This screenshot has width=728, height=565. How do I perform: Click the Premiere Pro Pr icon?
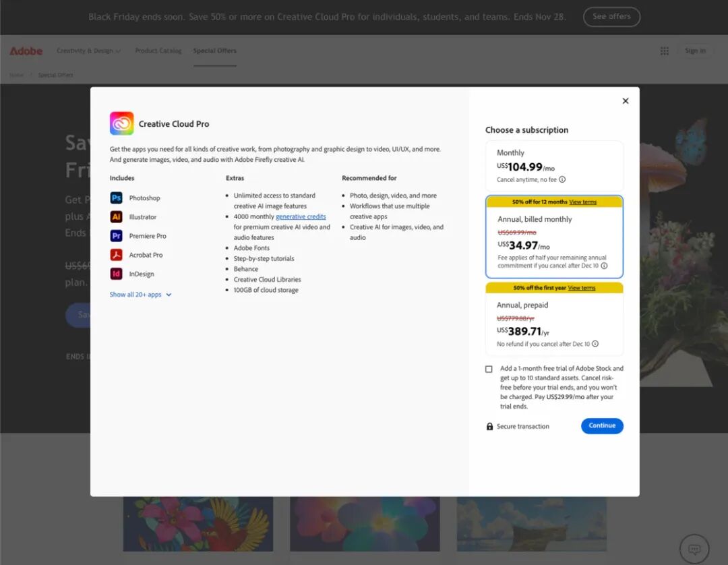[116, 236]
